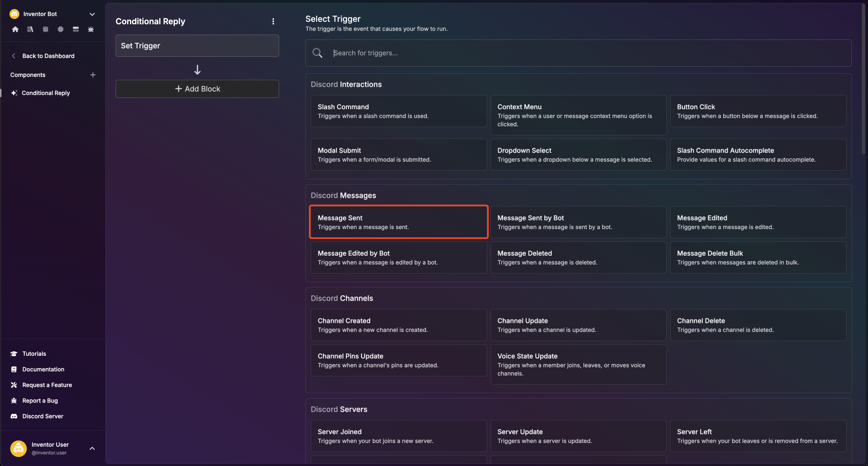The height and width of the screenshot is (466, 868).
Task: Choose the Message Deleted trigger
Action: click(578, 257)
